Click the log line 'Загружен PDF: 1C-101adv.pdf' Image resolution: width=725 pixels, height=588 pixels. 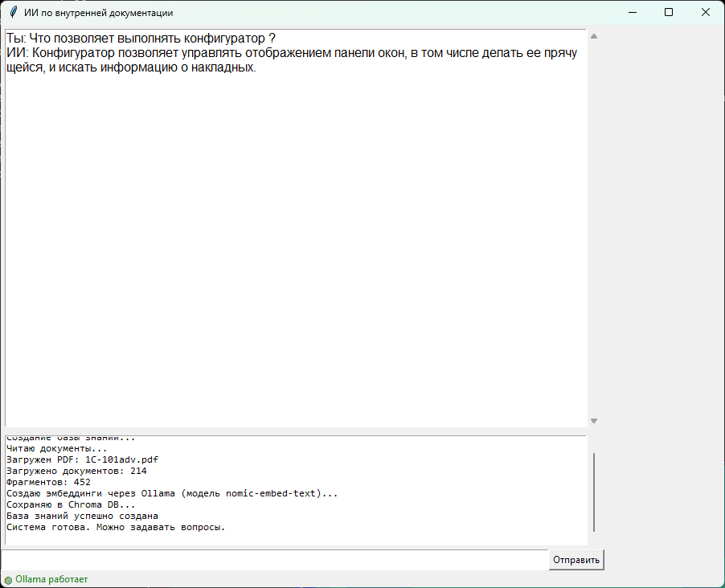76,459
